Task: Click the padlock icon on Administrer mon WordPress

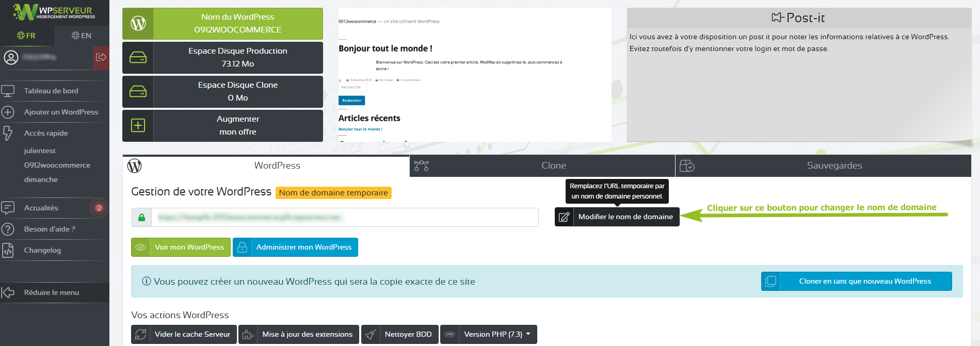Action: 242,247
